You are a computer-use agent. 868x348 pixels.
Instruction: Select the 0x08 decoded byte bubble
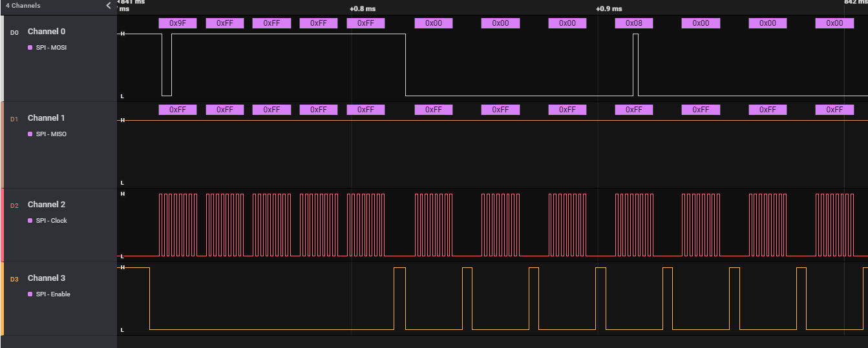pos(634,23)
